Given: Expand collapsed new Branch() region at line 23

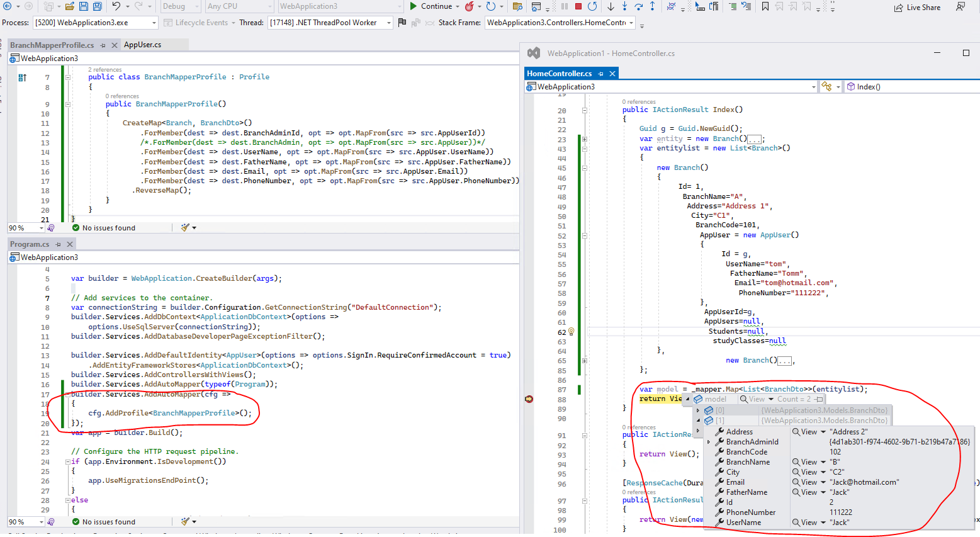Looking at the screenshot, I should (x=584, y=139).
